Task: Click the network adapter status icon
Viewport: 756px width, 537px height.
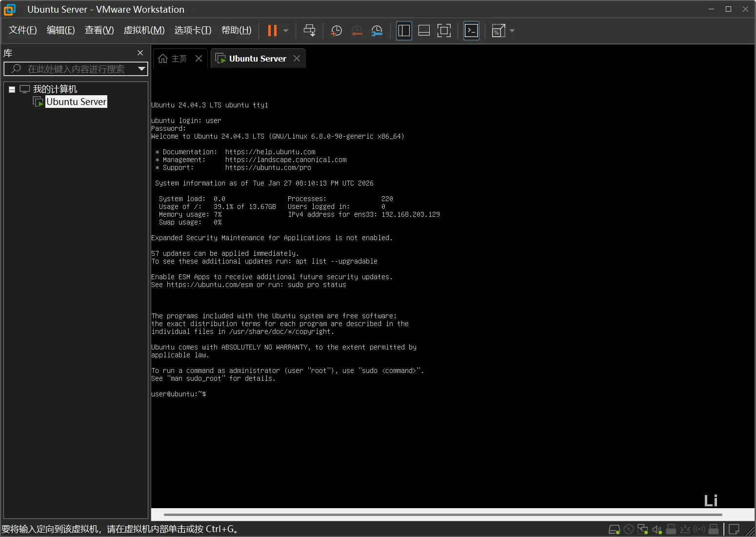Action: pos(643,529)
